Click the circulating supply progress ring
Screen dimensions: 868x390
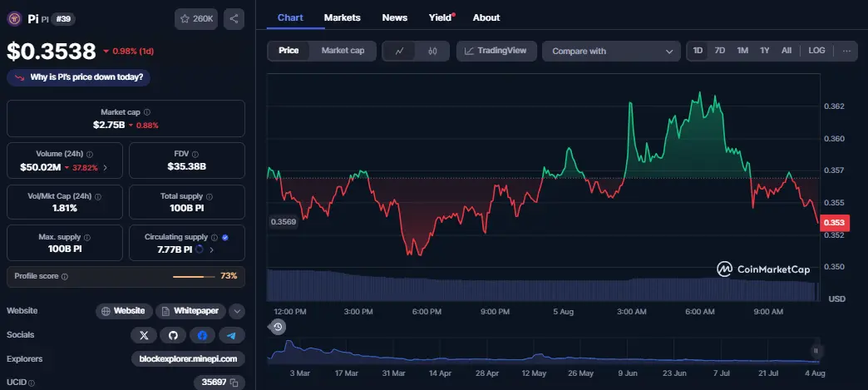click(200, 249)
